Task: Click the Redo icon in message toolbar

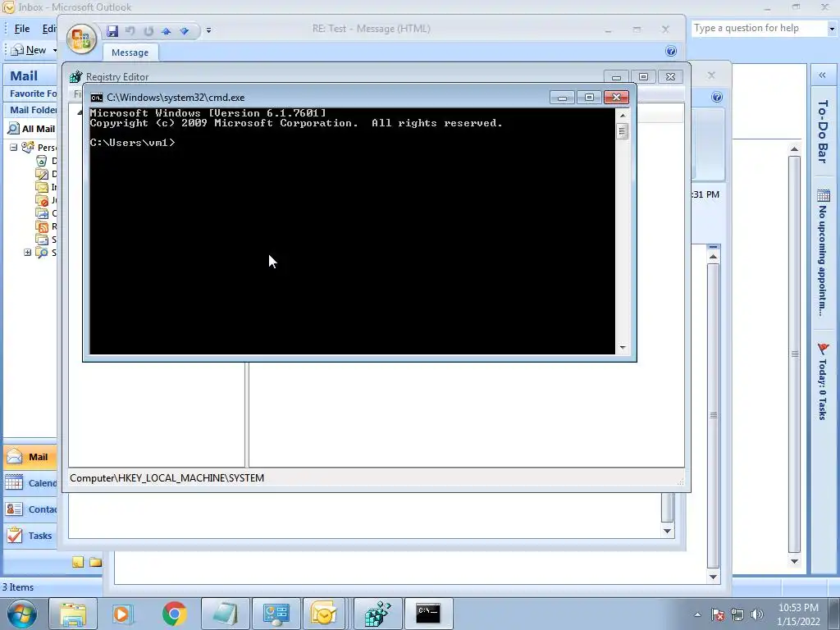Action: tap(148, 31)
